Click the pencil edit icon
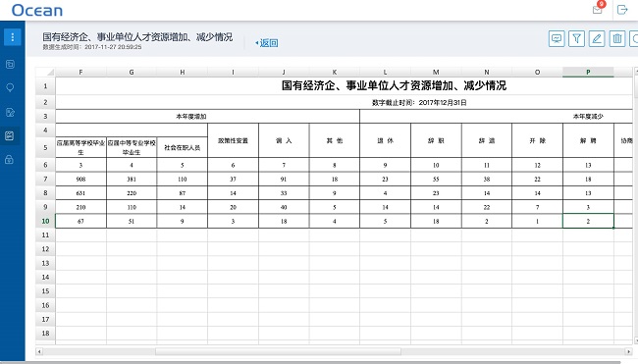 (x=597, y=38)
